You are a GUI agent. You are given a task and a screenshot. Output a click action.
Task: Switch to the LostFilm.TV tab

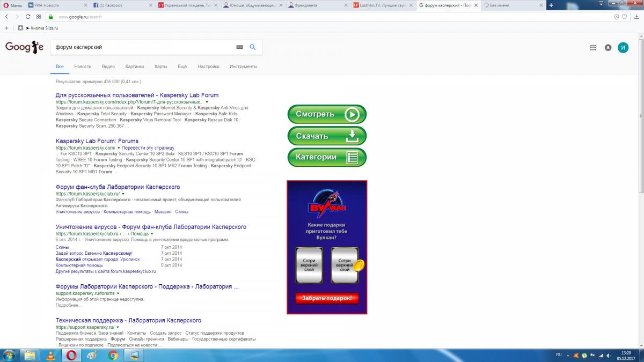383,5
